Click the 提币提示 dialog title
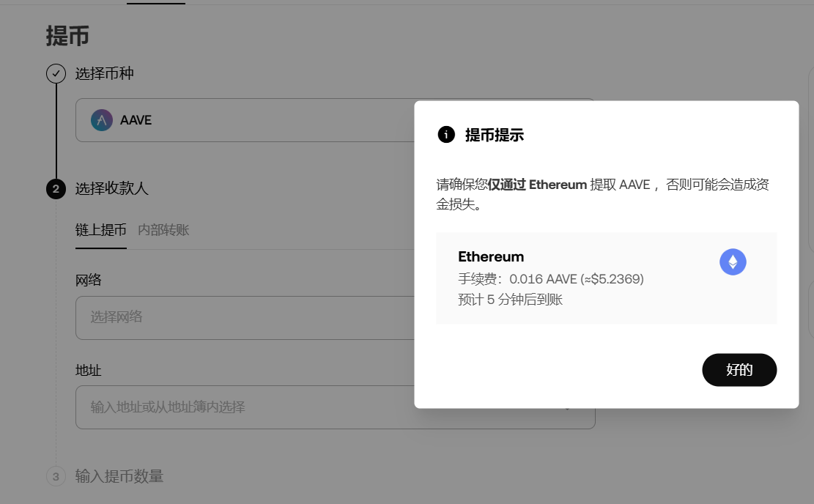814x504 pixels. click(x=495, y=135)
